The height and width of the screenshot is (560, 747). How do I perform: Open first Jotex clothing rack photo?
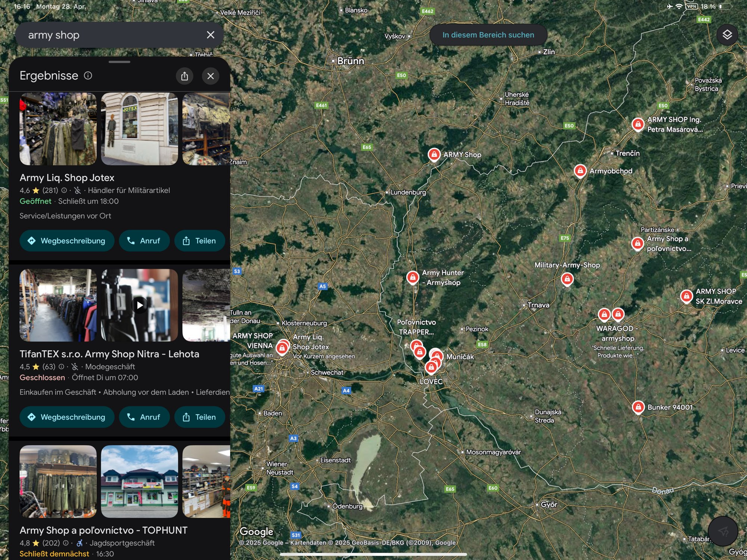[x=58, y=129]
